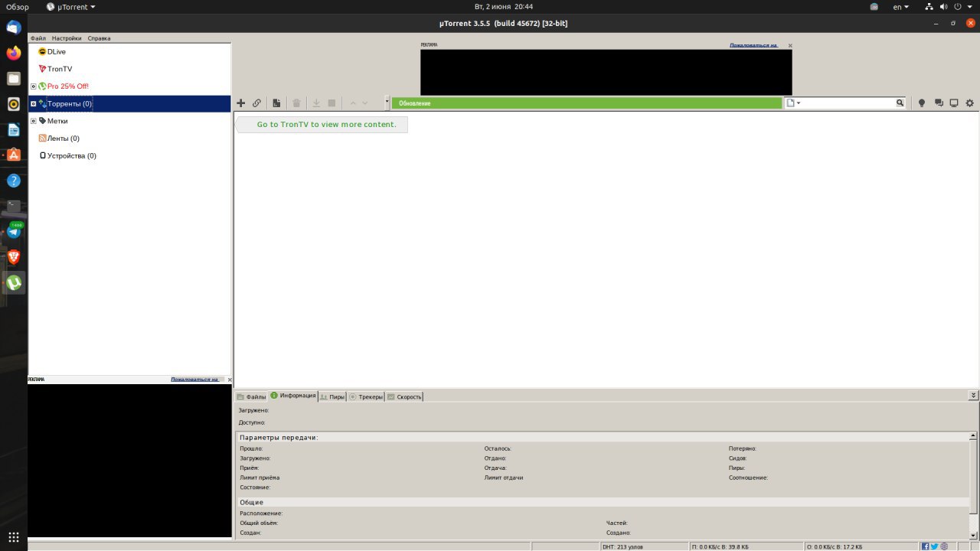980x551 pixels.
Task: Click the Move Down Queue arrow
Action: (364, 103)
